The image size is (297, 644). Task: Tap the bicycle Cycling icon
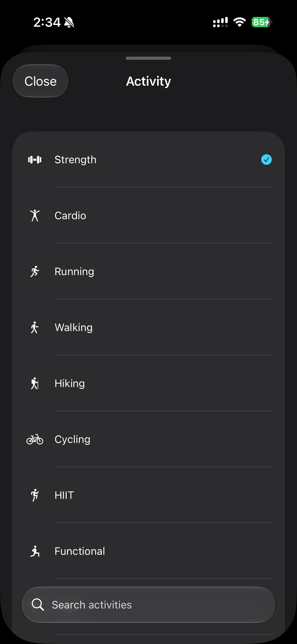pos(35,439)
